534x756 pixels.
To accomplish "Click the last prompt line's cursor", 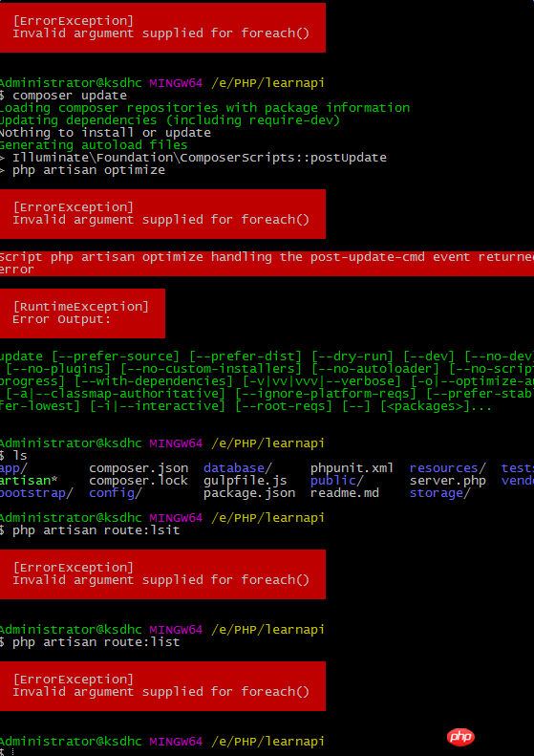I will [x=13, y=752].
